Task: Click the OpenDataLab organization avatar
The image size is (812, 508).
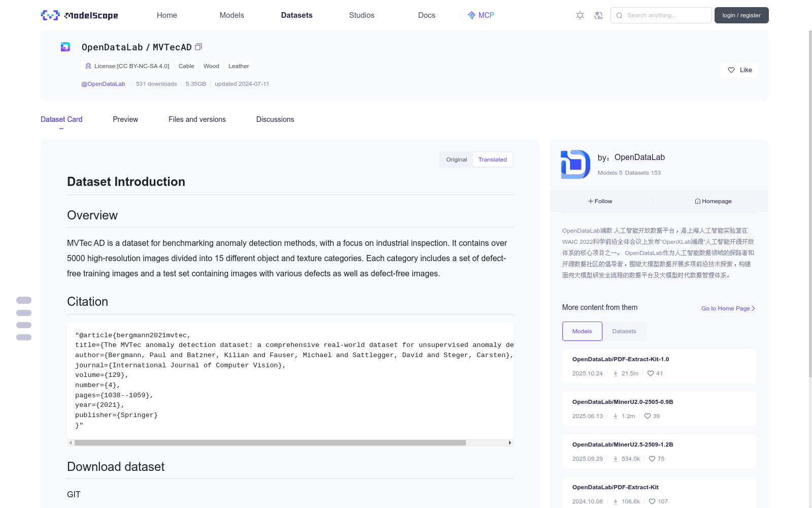Action: coord(575,164)
